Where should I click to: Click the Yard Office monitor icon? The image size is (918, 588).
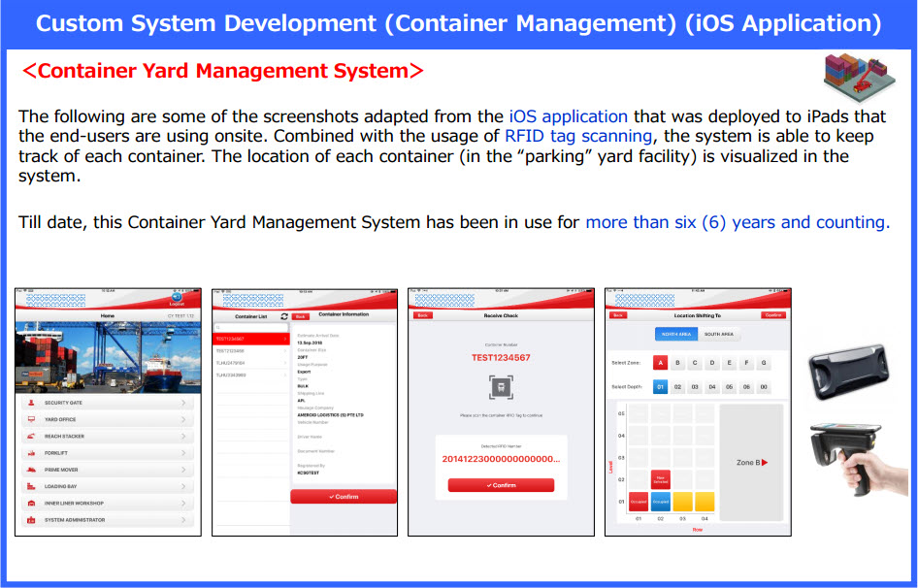click(32, 419)
